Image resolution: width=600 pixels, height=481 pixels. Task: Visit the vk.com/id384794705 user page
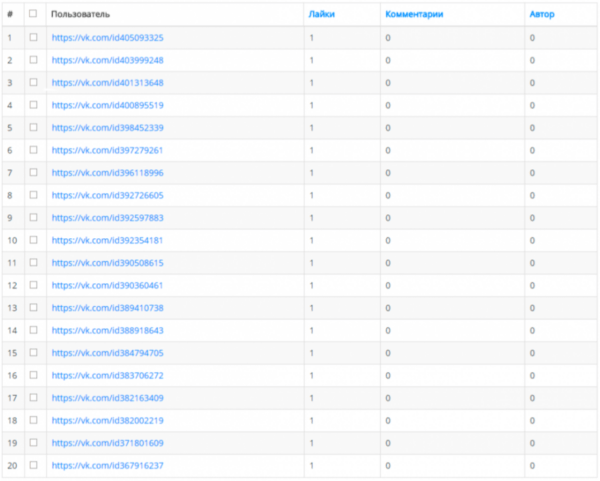point(108,353)
